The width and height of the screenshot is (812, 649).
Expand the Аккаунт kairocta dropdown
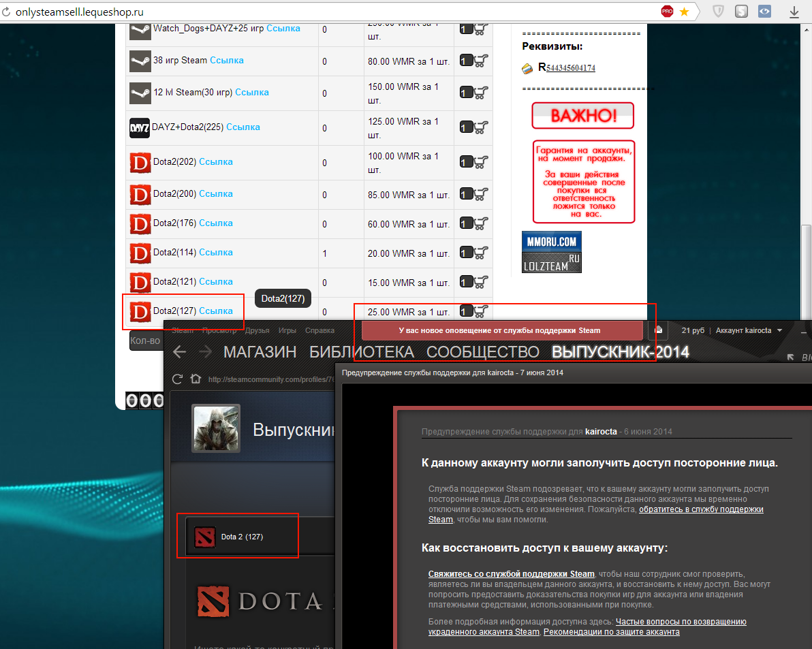pyautogui.click(x=749, y=330)
